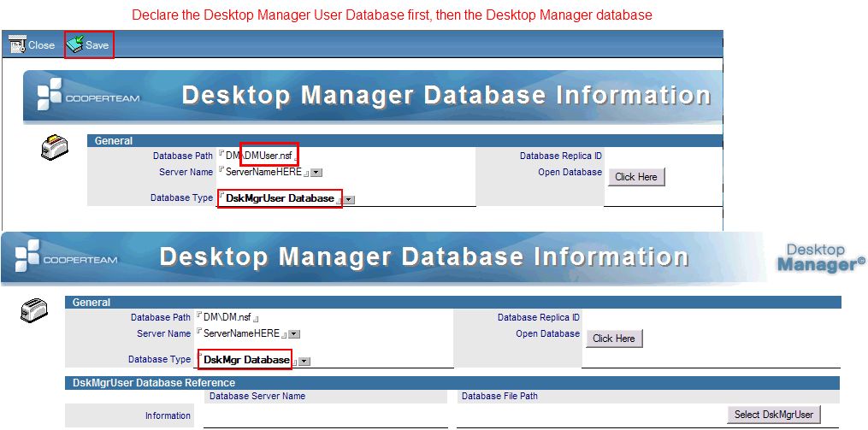This screenshot has width=868, height=430.
Task: Click Database File Path column header
Action: pos(499,397)
